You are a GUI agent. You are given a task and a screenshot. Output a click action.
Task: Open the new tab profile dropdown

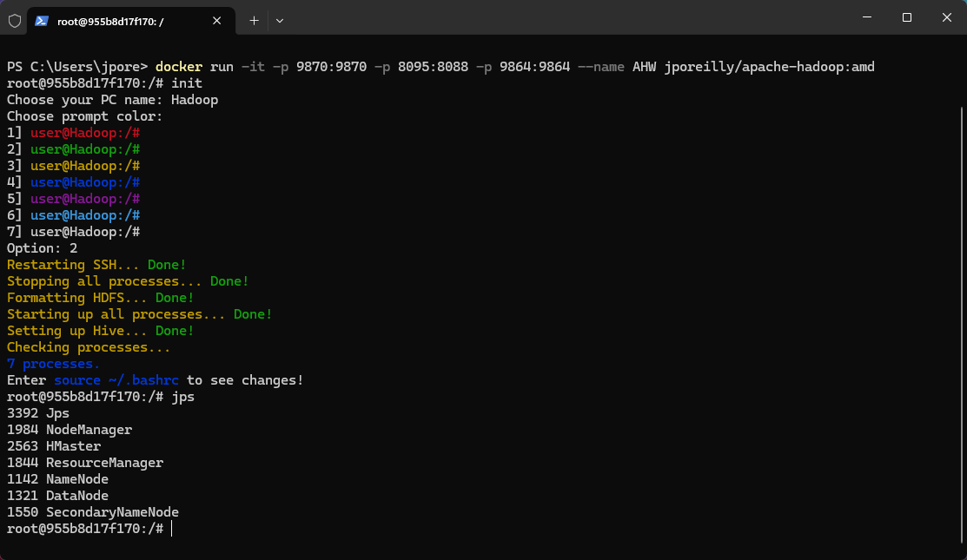(x=280, y=21)
